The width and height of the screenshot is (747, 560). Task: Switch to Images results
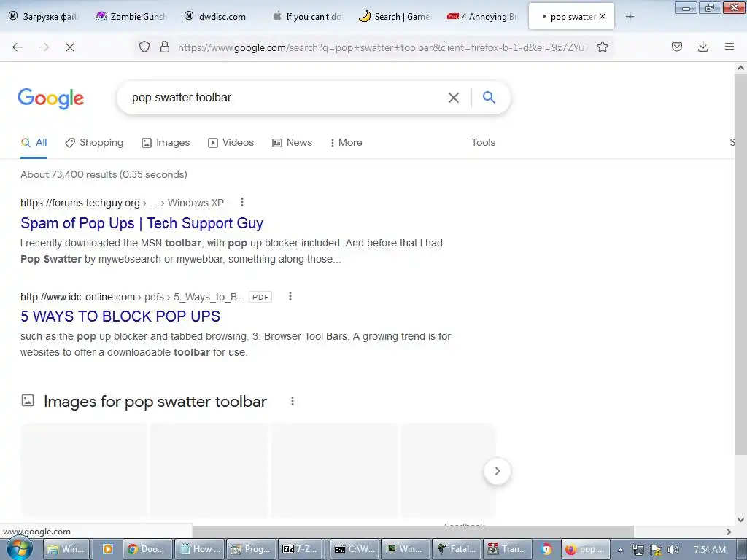(x=166, y=142)
